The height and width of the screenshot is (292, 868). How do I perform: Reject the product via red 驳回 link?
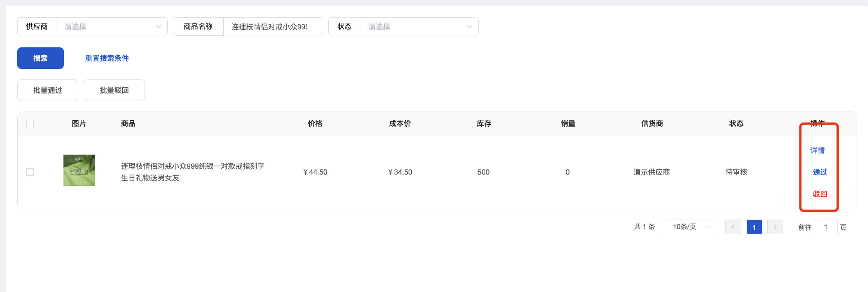click(820, 194)
